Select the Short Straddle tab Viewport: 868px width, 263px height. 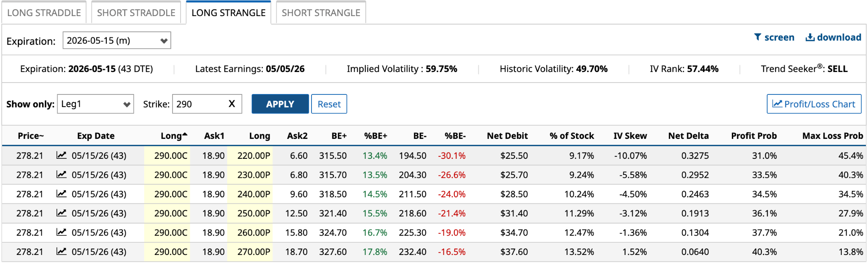pyautogui.click(x=136, y=13)
